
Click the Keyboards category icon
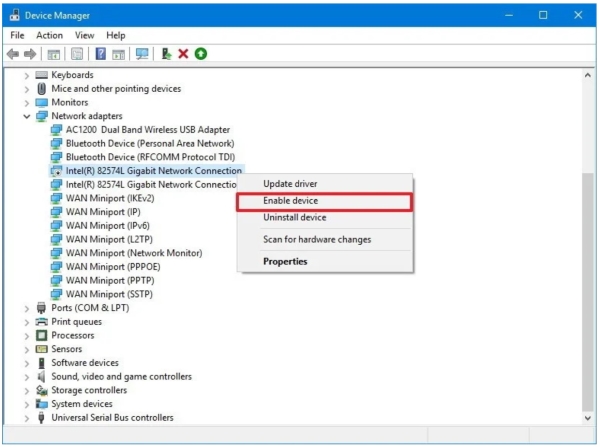(41, 75)
